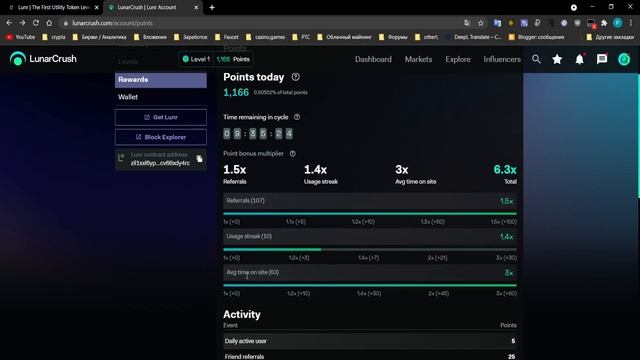This screenshot has width=640, height=360.
Task: Expand the Faucet bookmarks folder
Action: (227, 37)
